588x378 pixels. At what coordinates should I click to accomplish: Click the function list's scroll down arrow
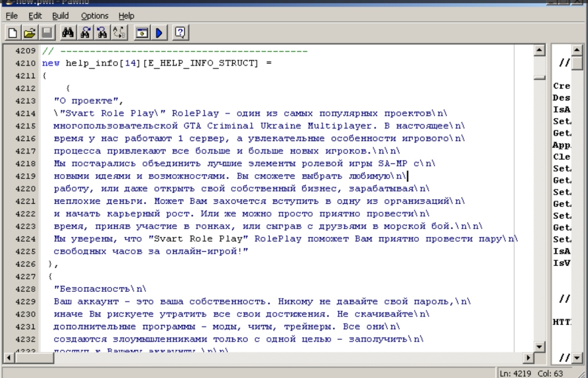pos(577,358)
